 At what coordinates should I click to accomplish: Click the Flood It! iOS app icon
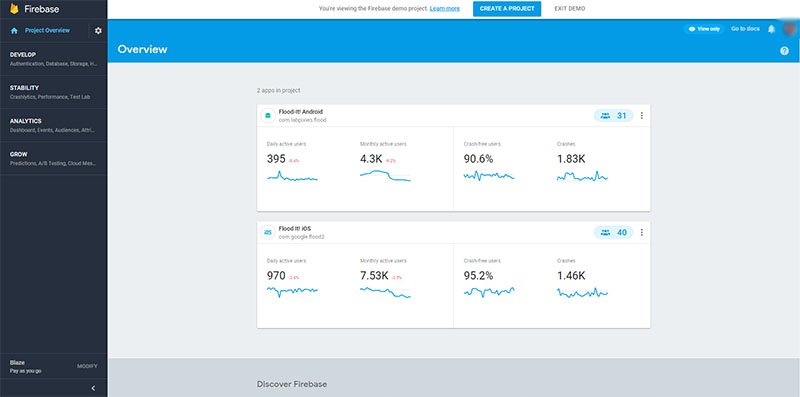click(x=268, y=233)
